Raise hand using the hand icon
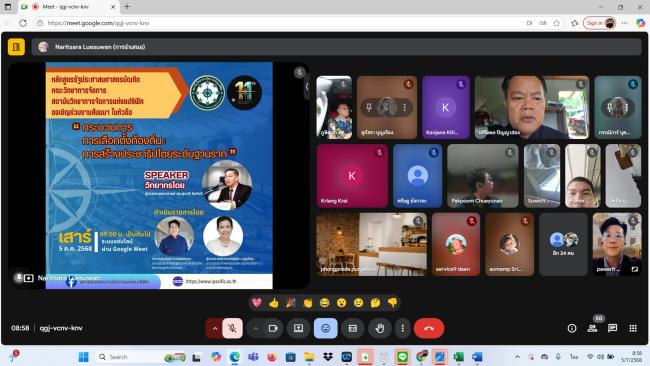Image resolution: width=650 pixels, height=366 pixels. click(379, 328)
